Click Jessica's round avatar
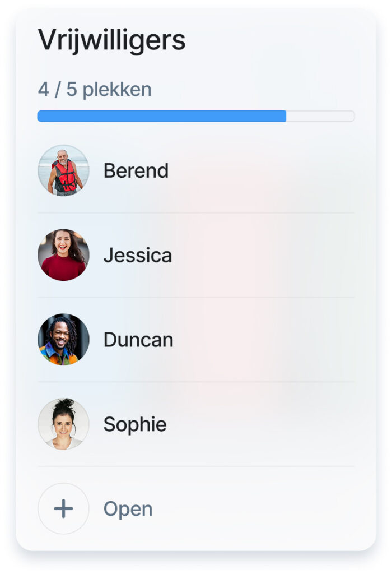 click(63, 255)
